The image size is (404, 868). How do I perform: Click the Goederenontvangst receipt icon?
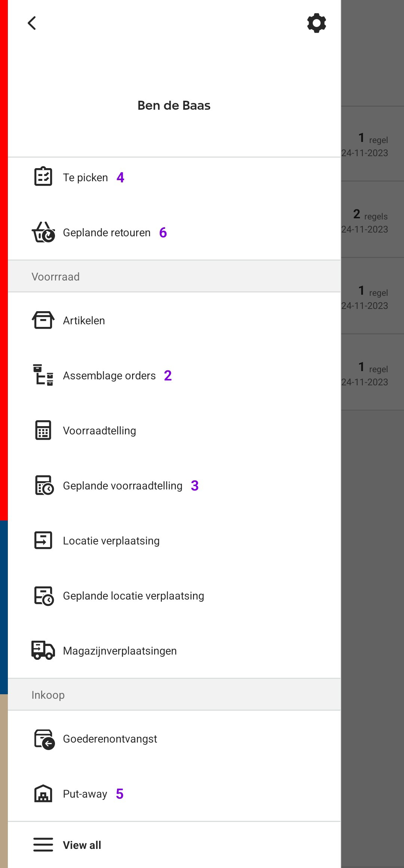pyautogui.click(x=44, y=739)
